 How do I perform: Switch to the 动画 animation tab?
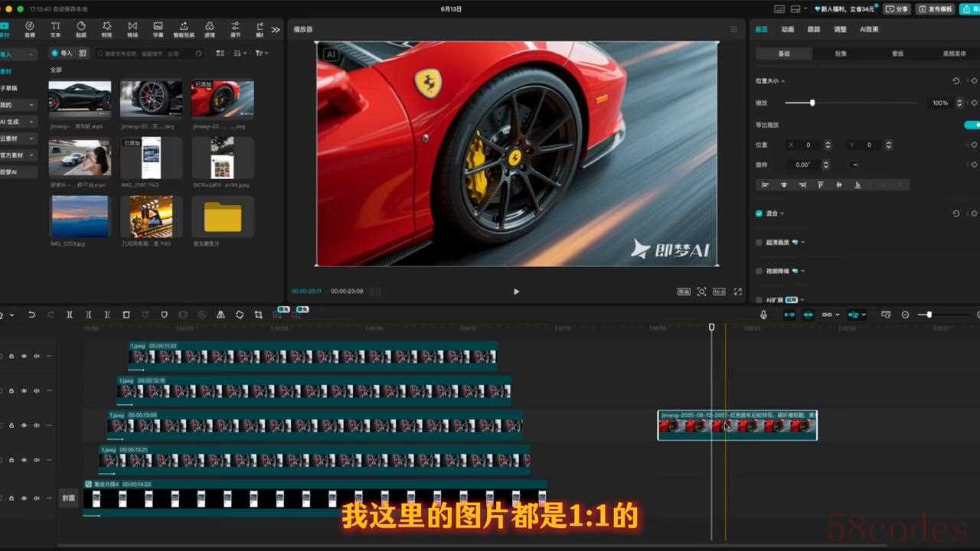click(788, 29)
